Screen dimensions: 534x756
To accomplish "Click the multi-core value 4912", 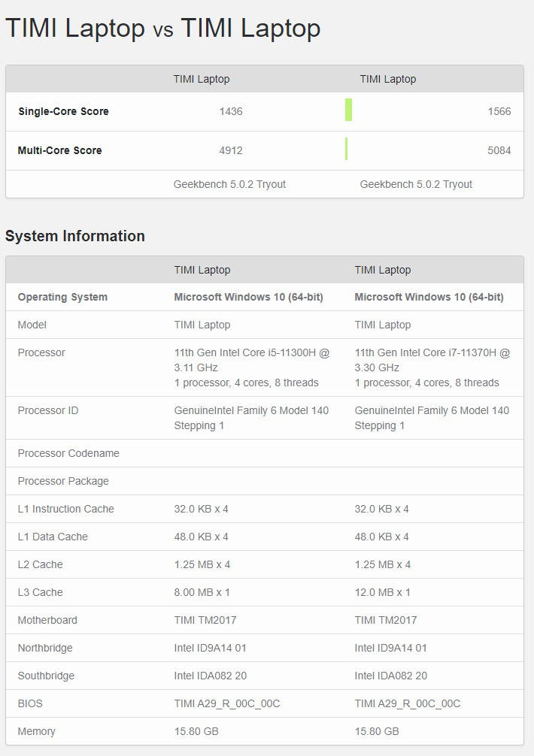I will (231, 150).
